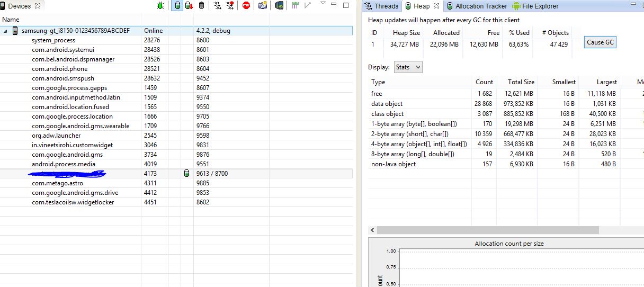Select org.adw.launcher process
This screenshot has height=287, width=644.
pyautogui.click(x=176, y=136)
